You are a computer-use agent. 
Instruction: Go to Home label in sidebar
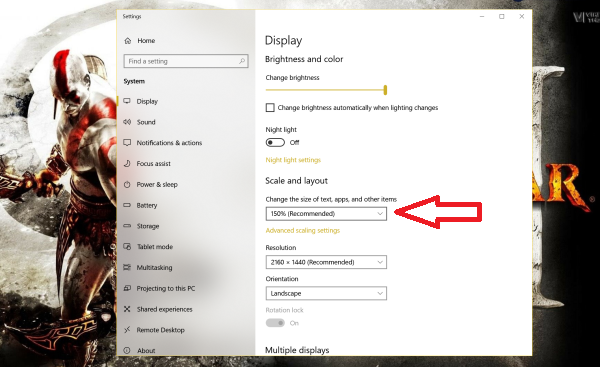click(x=146, y=41)
